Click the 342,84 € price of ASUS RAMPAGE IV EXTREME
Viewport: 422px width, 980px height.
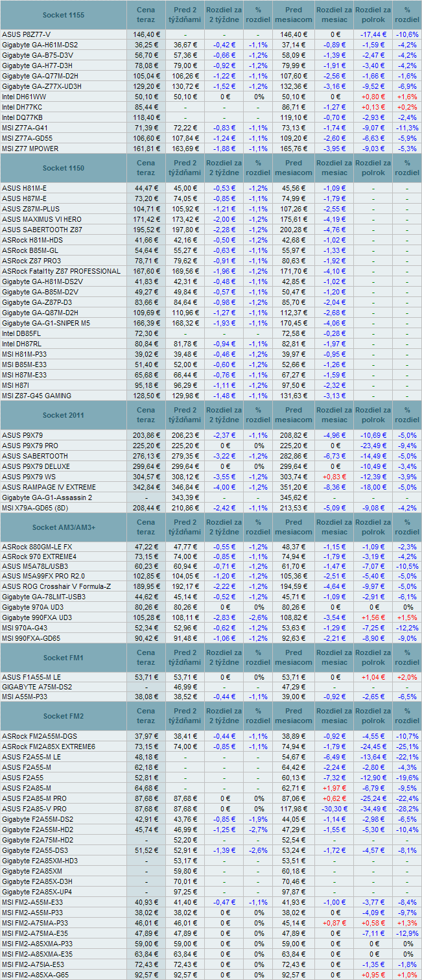(x=147, y=487)
